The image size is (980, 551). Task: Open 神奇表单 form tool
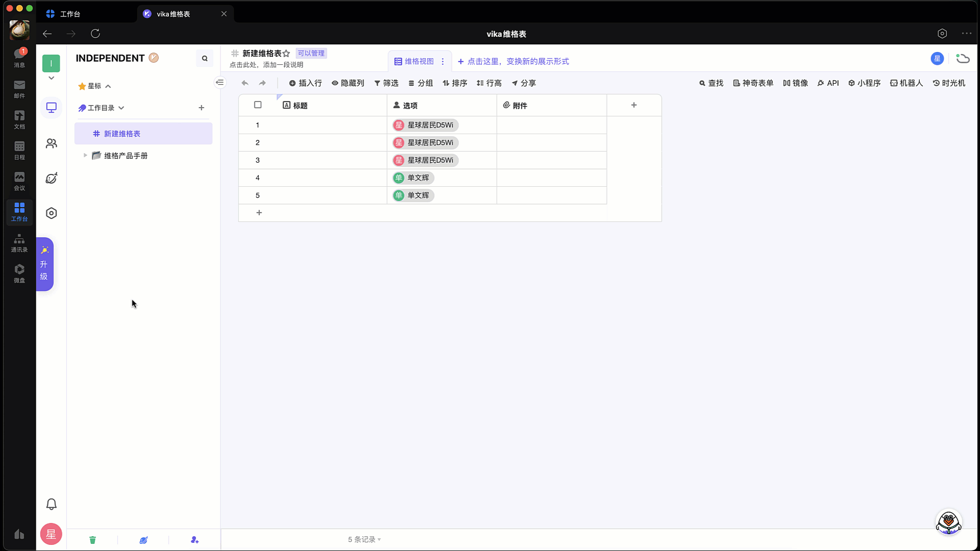[x=753, y=83]
